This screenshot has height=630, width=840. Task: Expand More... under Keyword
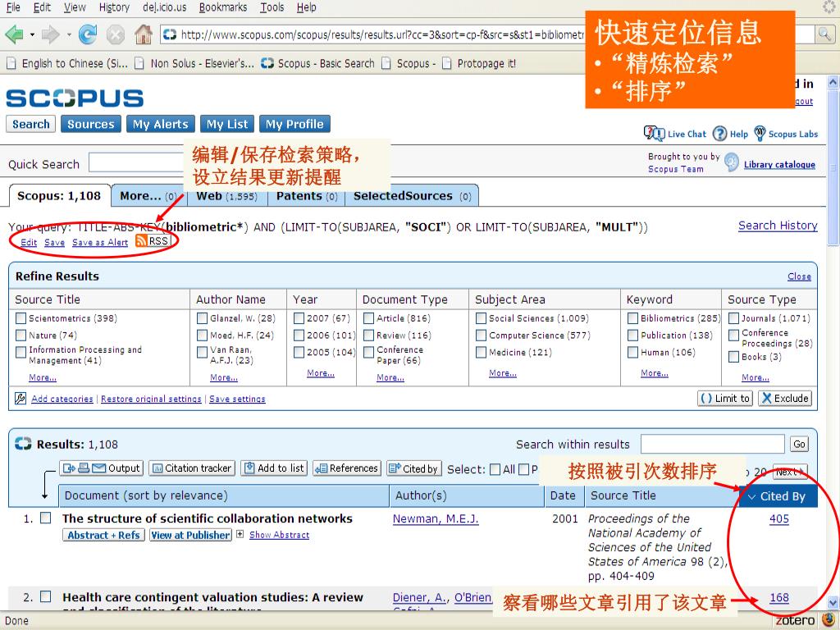click(655, 373)
